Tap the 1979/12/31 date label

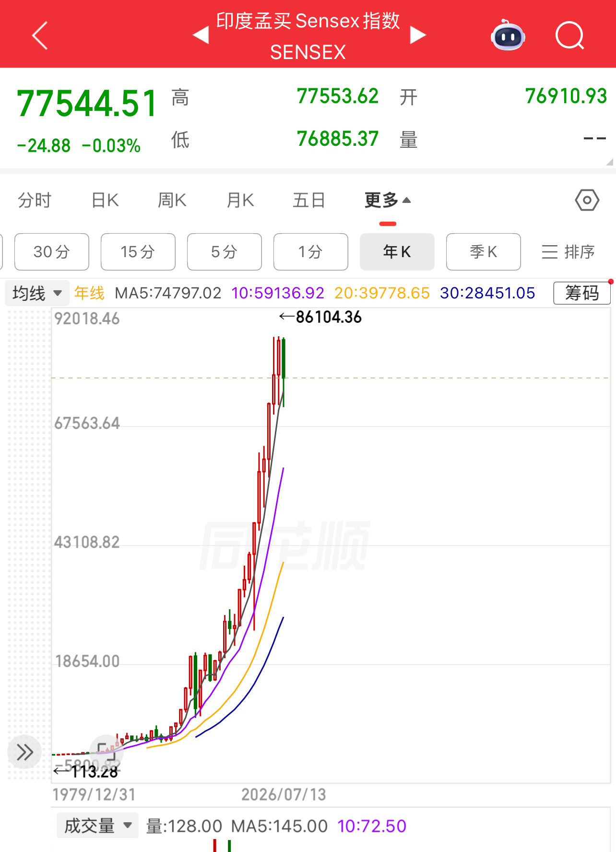click(94, 795)
